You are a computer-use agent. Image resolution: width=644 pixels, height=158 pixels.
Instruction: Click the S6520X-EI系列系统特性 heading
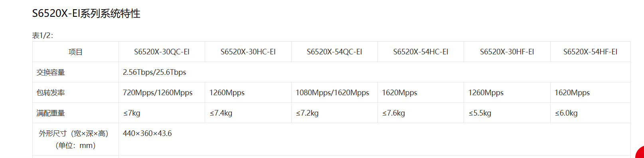86,14
